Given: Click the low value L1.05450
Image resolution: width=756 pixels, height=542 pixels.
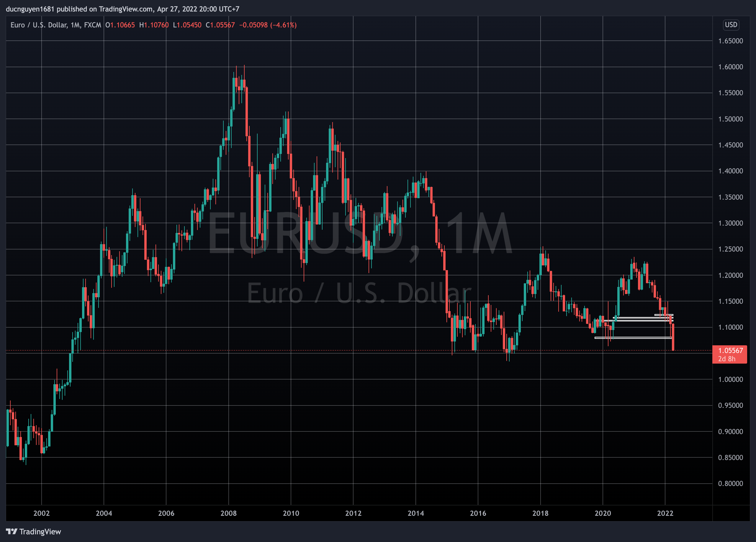Looking at the screenshot, I should [187, 25].
